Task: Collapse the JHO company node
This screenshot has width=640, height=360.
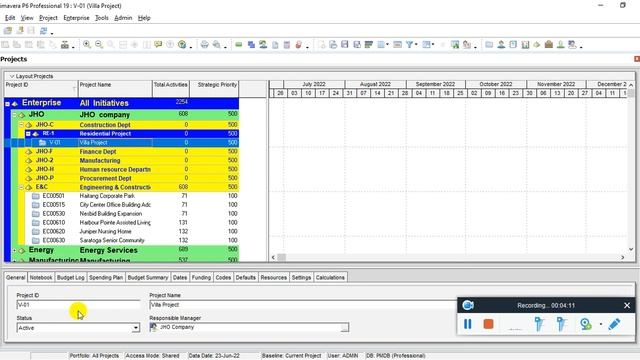Action: (14, 115)
